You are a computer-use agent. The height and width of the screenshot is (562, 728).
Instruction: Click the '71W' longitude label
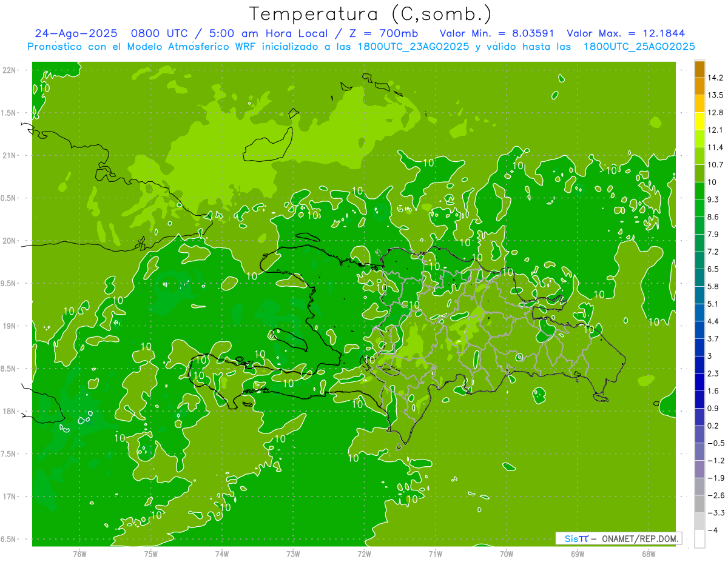(435, 554)
